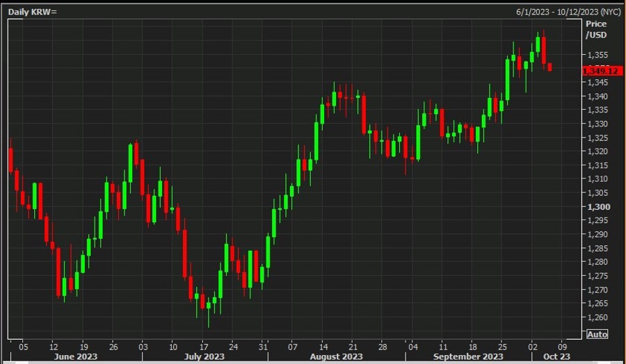Click the Price /USD axis label
The image size is (626, 364).
point(596,29)
